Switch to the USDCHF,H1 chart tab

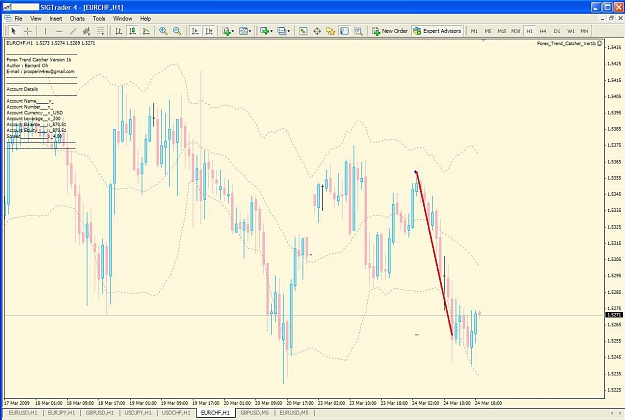(x=176, y=413)
